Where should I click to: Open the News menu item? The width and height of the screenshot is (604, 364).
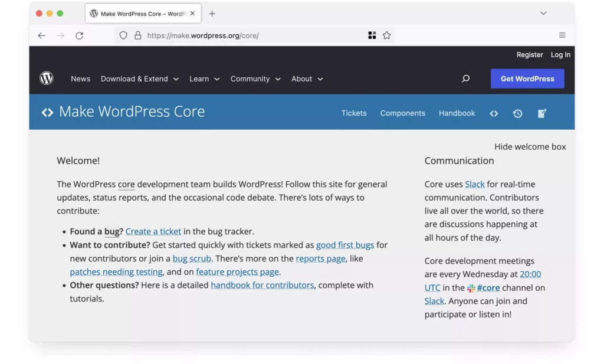(x=80, y=78)
